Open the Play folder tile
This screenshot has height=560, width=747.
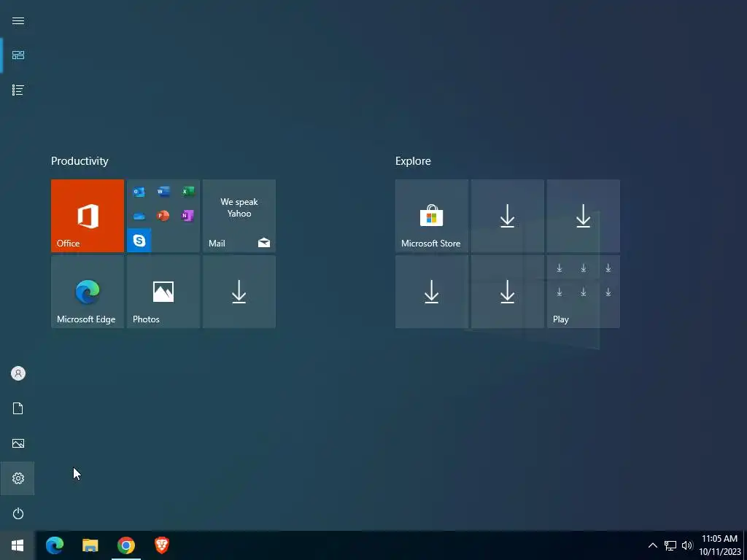coord(583,292)
